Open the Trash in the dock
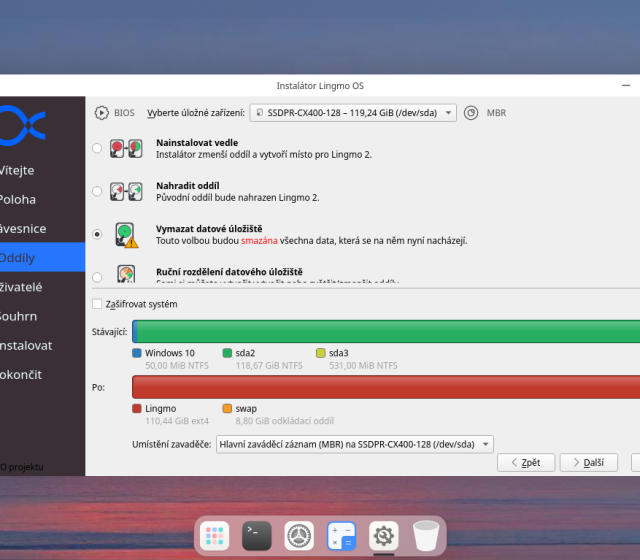 tap(426, 536)
